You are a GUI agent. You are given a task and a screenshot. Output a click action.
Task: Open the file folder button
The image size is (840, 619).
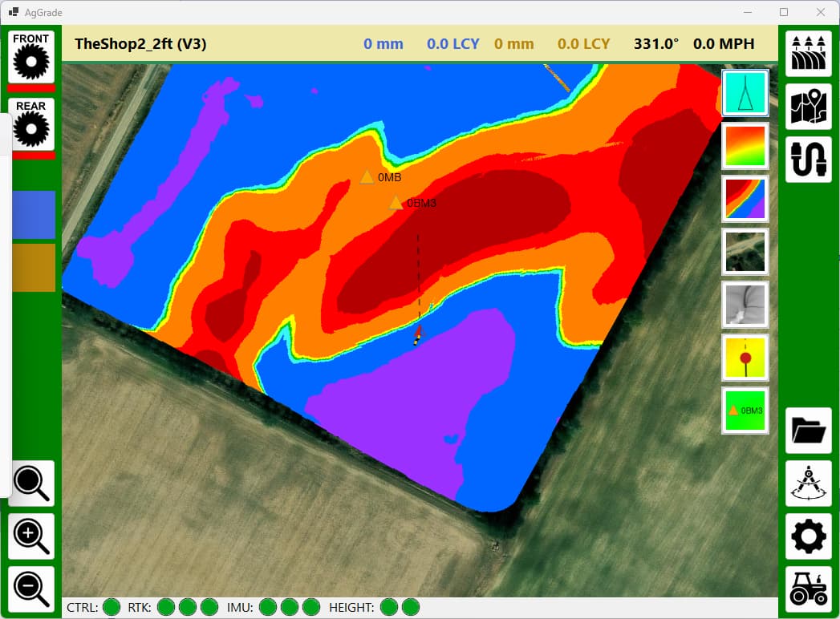pos(808,431)
